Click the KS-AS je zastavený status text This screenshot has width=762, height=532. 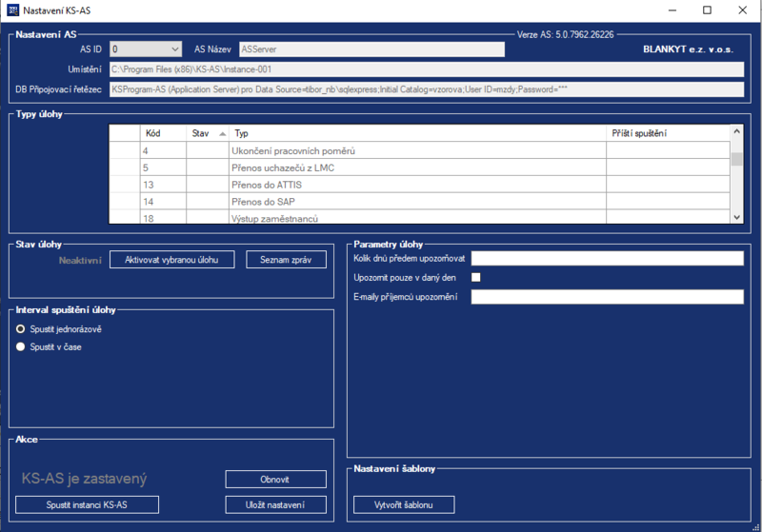tap(84, 479)
